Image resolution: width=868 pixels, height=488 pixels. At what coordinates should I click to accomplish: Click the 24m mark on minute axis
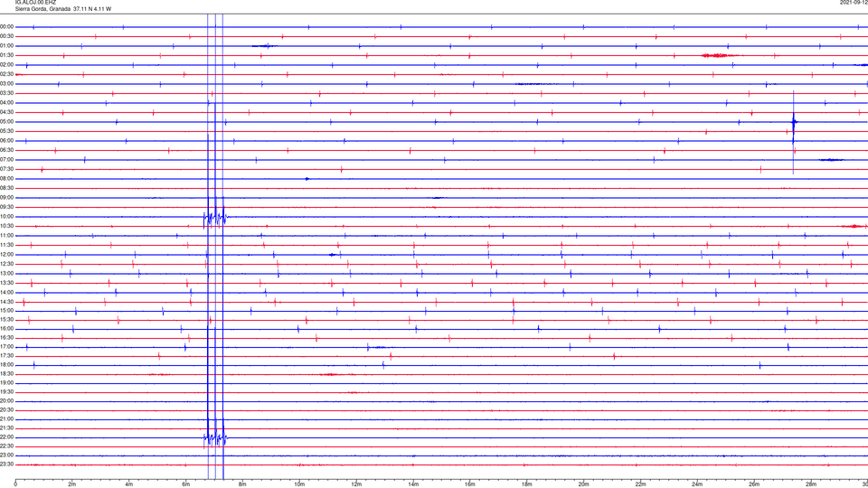[x=697, y=484]
